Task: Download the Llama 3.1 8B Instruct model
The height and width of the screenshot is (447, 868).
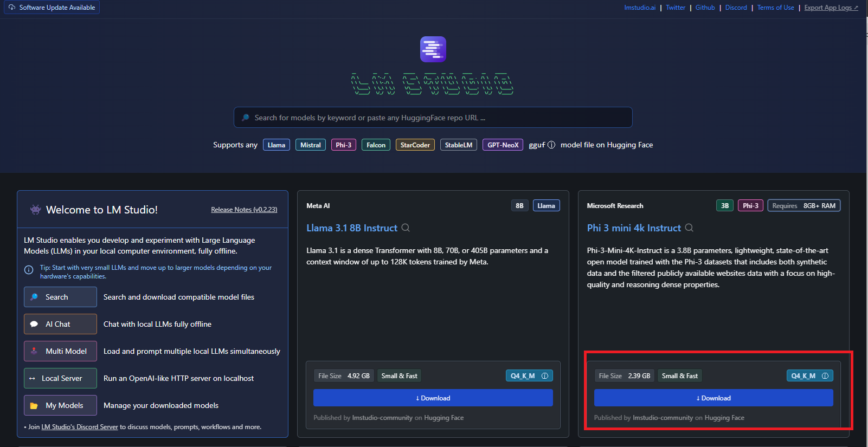Action: click(x=433, y=398)
